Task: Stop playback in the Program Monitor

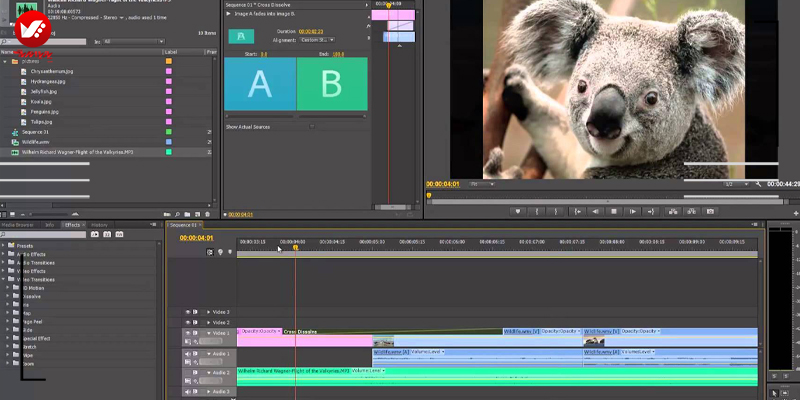Action: point(614,211)
